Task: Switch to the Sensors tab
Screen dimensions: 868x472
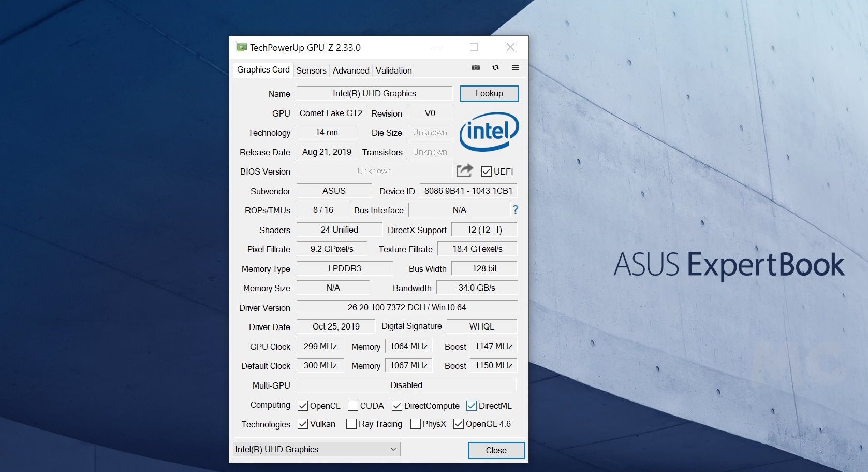Action: 311,70
